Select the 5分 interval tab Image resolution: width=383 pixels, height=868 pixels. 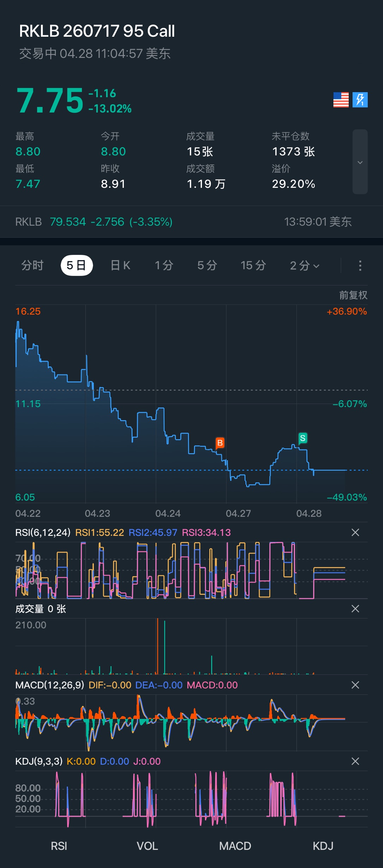[207, 265]
